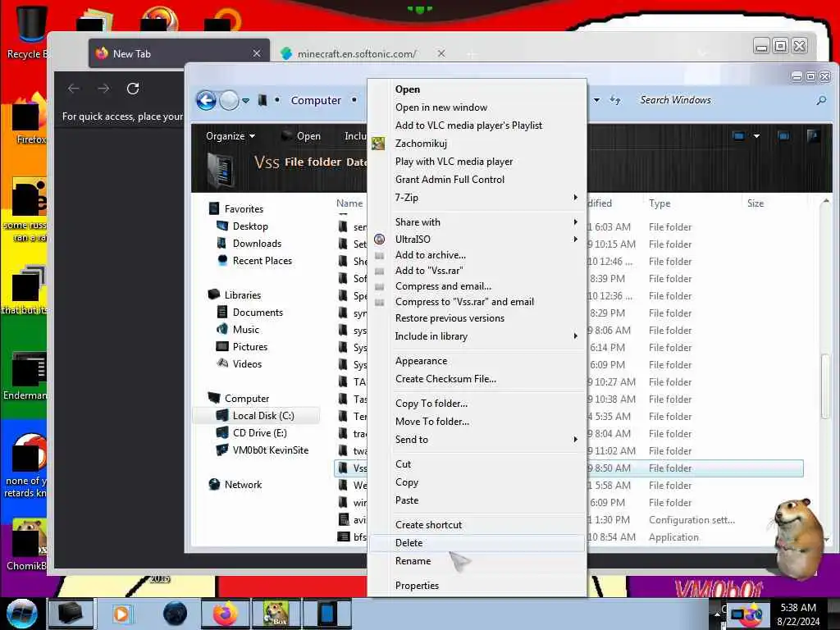Click the browser reload button
840x630 pixels.
pyautogui.click(x=133, y=89)
